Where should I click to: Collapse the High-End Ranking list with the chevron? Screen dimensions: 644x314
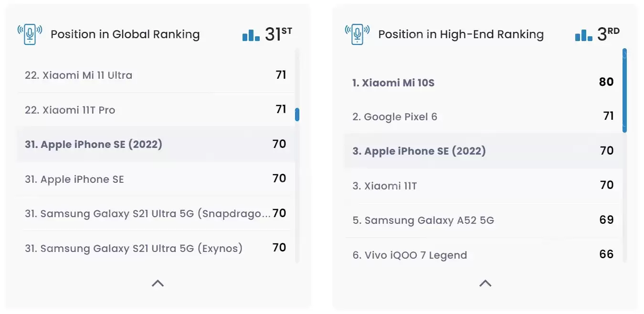click(x=485, y=283)
